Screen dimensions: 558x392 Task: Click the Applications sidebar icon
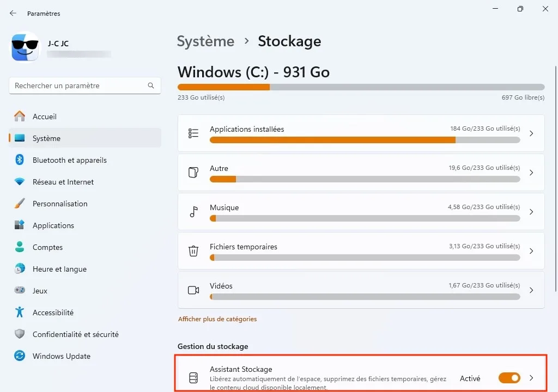point(20,225)
